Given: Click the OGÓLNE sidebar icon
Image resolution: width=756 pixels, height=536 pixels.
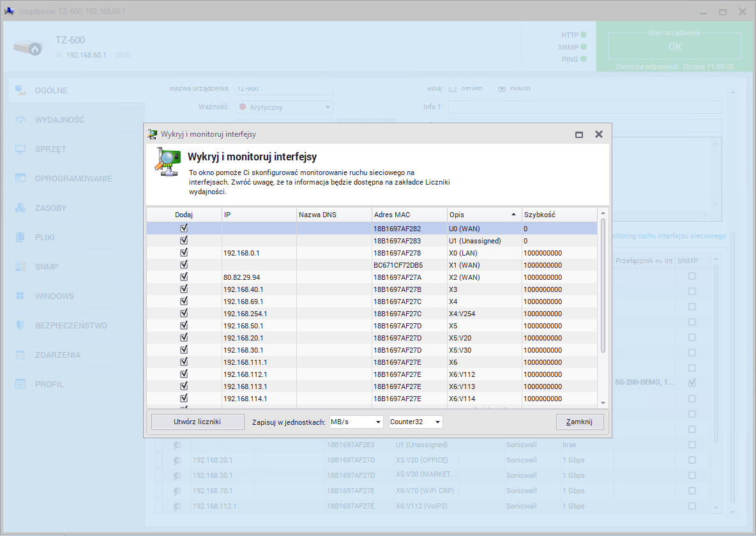Looking at the screenshot, I should coord(20,90).
